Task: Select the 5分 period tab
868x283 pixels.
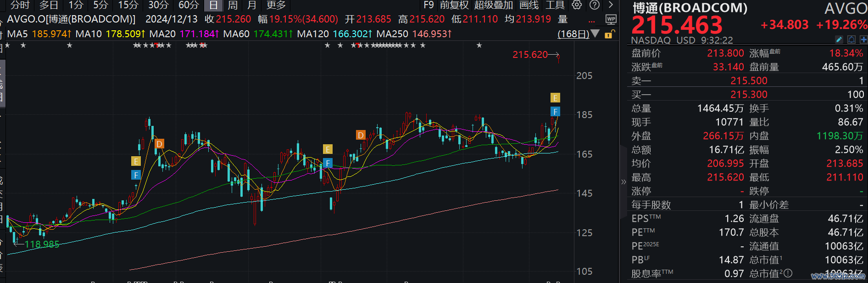Action: pos(100,5)
